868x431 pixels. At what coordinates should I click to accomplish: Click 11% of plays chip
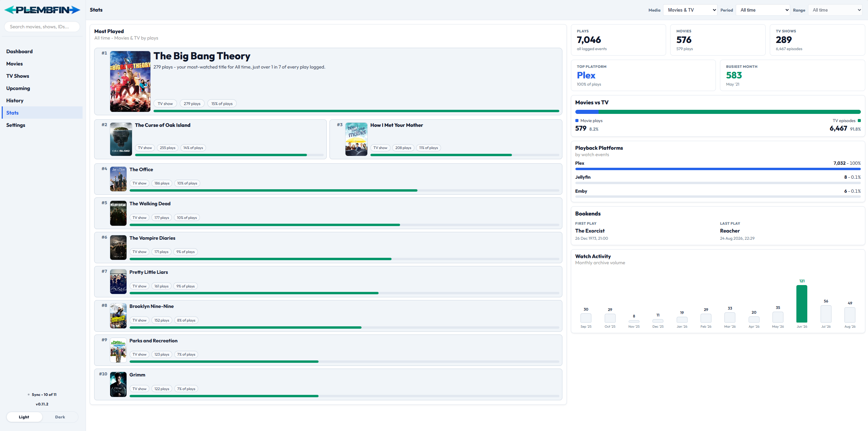[429, 148]
